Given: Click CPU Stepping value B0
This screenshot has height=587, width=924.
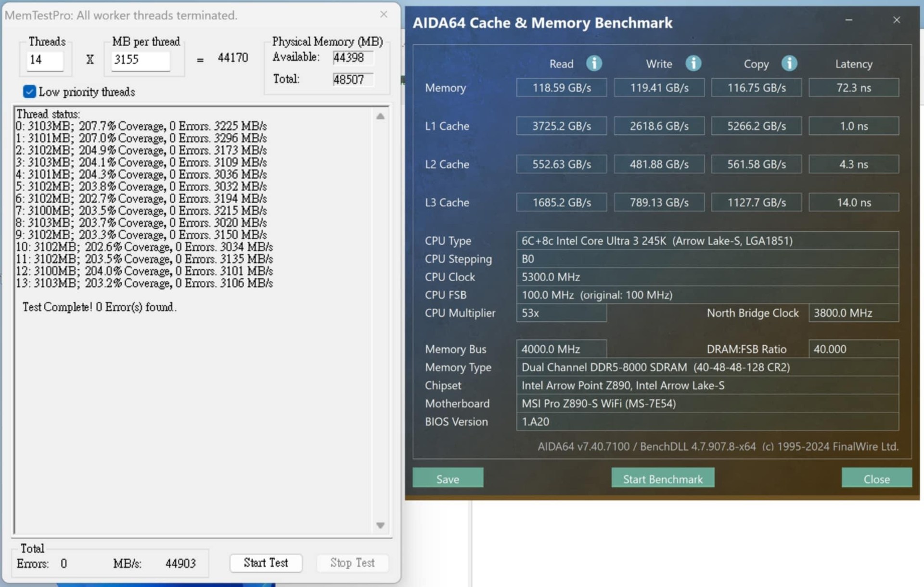Looking at the screenshot, I should pyautogui.click(x=707, y=259).
